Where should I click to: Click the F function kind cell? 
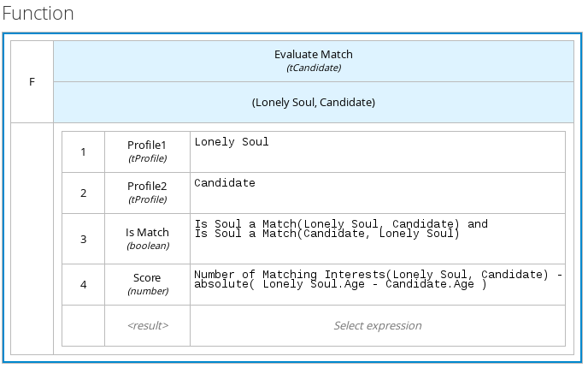(32, 82)
